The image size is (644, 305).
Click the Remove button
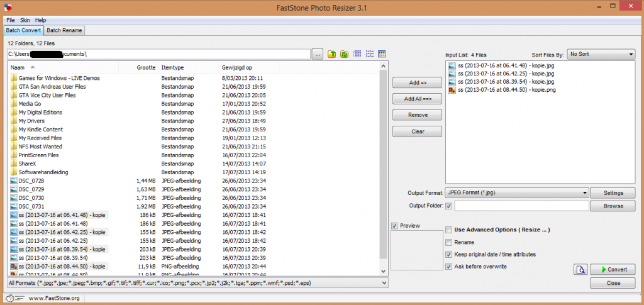418,115
